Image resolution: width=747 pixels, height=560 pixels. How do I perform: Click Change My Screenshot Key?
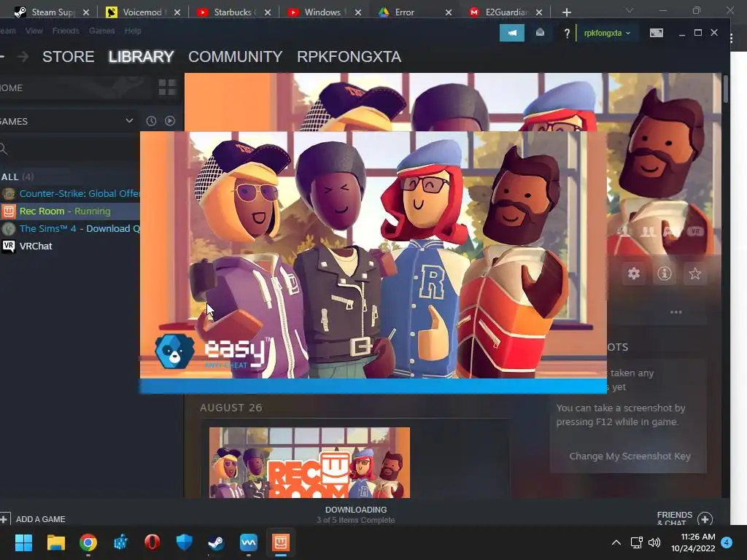coord(630,456)
